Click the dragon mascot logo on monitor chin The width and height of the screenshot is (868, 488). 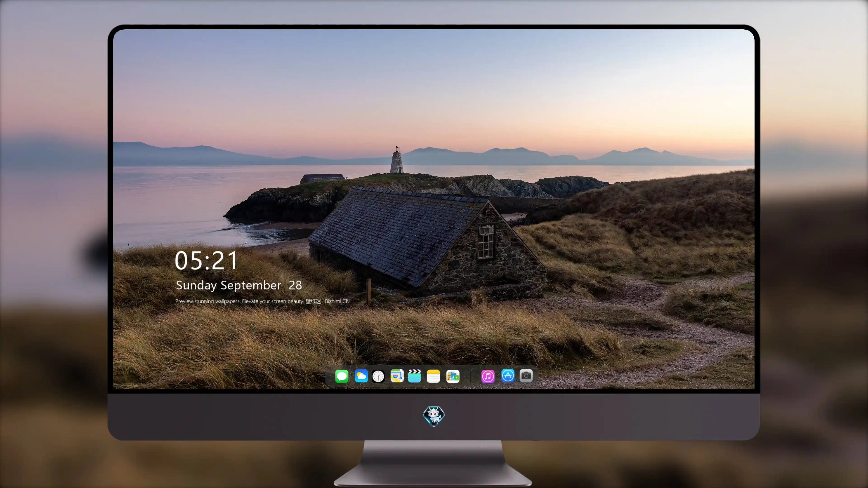click(434, 416)
